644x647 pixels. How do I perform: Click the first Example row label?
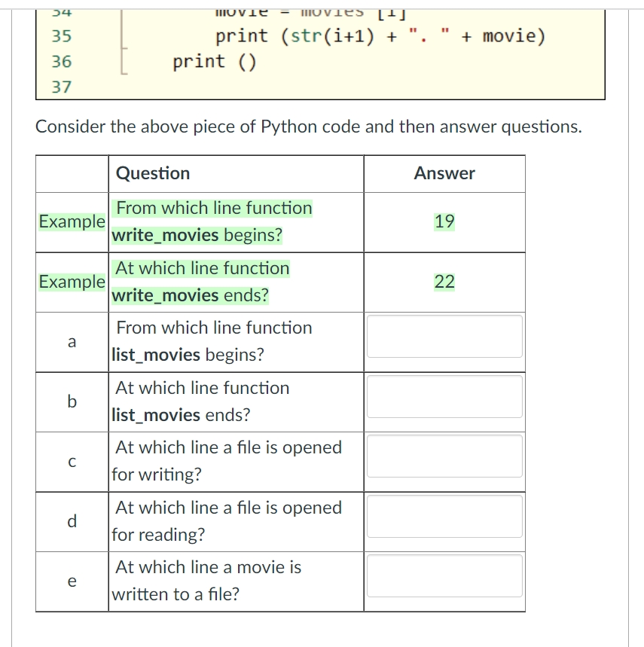[x=72, y=221]
